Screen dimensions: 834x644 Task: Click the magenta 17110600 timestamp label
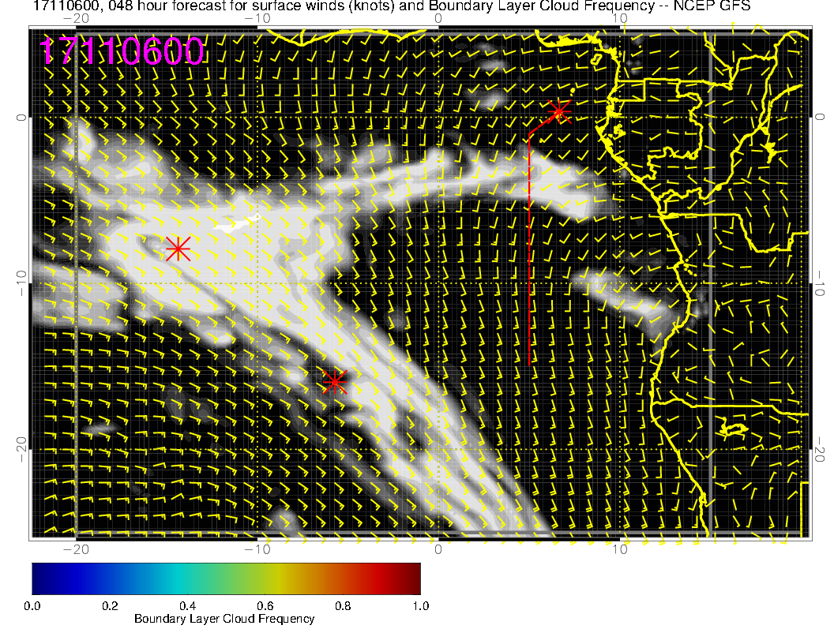tap(122, 51)
